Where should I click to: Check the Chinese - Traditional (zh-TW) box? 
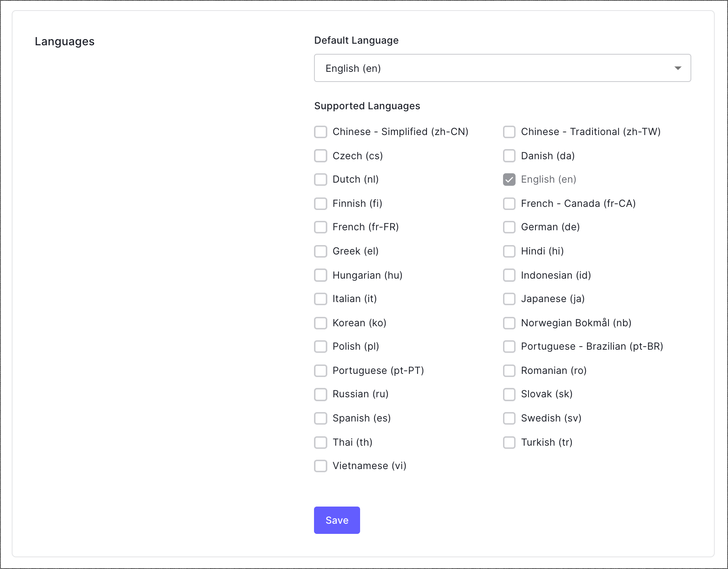(x=509, y=132)
